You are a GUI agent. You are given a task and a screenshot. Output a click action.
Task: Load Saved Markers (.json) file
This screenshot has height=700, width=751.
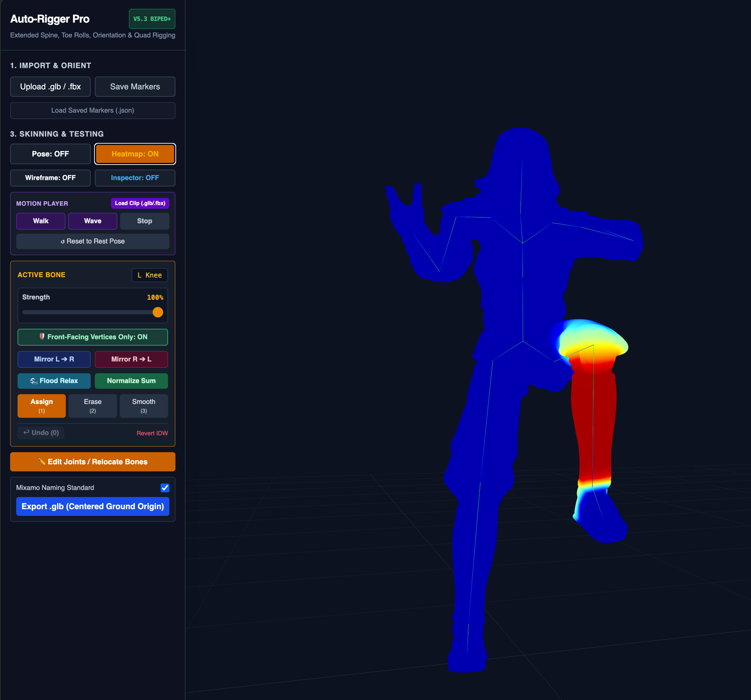[92, 110]
